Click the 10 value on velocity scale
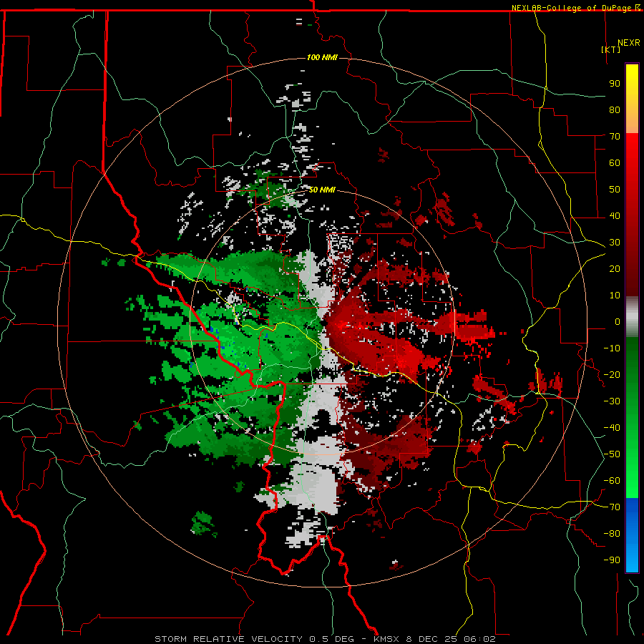The width and height of the screenshot is (644, 644). coord(615,296)
